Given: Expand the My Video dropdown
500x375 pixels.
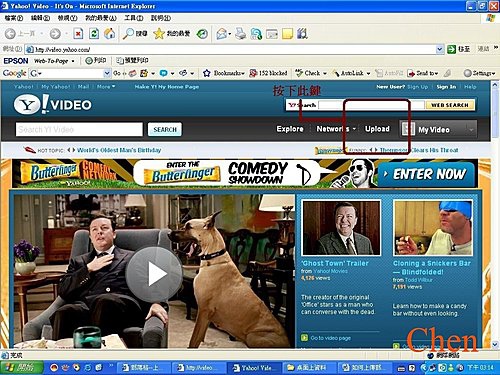Looking at the screenshot, I should [x=471, y=129].
